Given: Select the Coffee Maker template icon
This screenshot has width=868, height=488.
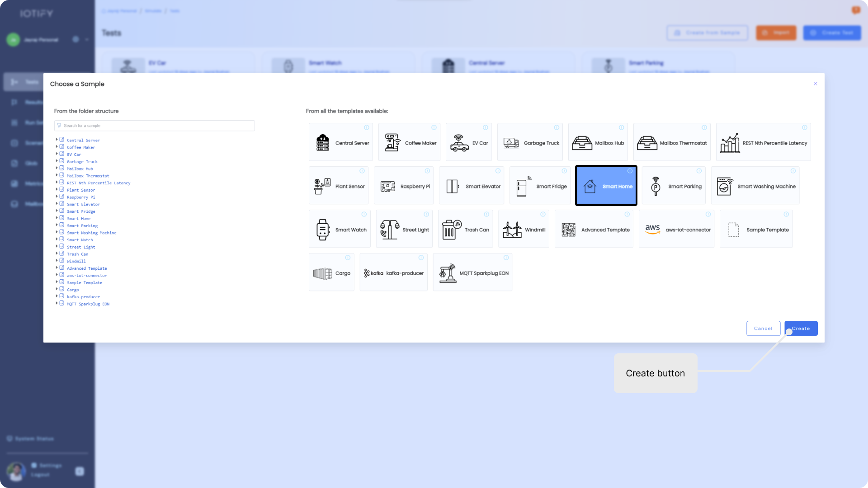Looking at the screenshot, I should coord(392,142).
